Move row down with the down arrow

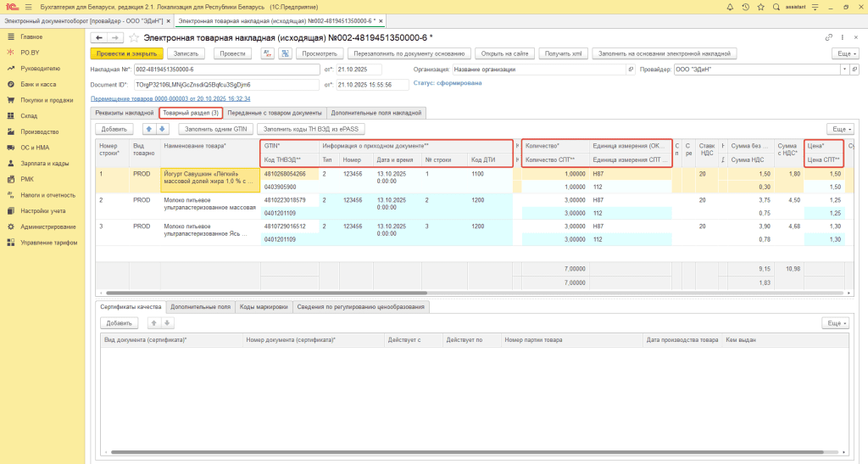(163, 129)
